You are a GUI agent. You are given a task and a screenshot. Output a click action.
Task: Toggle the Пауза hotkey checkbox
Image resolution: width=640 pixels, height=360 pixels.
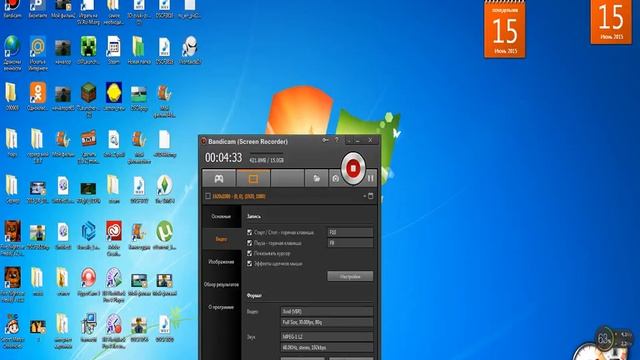pyautogui.click(x=249, y=243)
